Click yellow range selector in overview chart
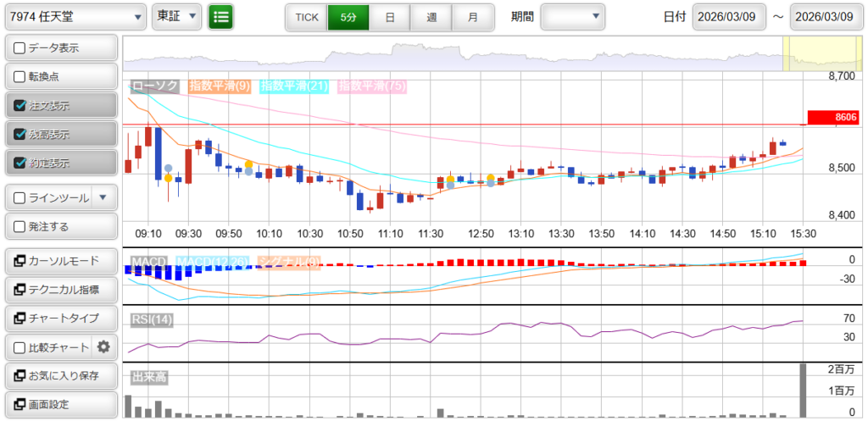The image size is (868, 421). (x=820, y=55)
